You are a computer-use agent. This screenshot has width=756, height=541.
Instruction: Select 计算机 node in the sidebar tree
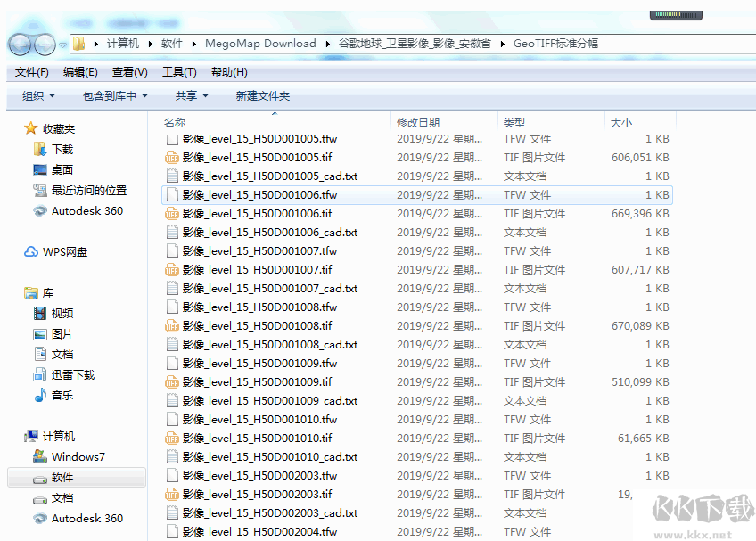tap(50, 437)
